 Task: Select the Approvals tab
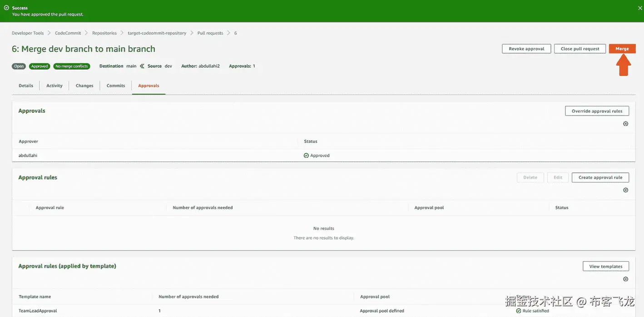pos(149,86)
